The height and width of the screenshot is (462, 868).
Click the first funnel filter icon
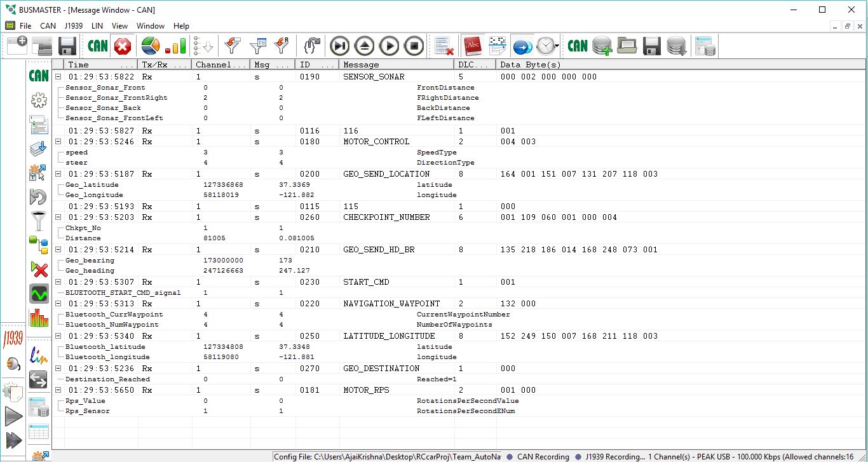click(x=233, y=46)
